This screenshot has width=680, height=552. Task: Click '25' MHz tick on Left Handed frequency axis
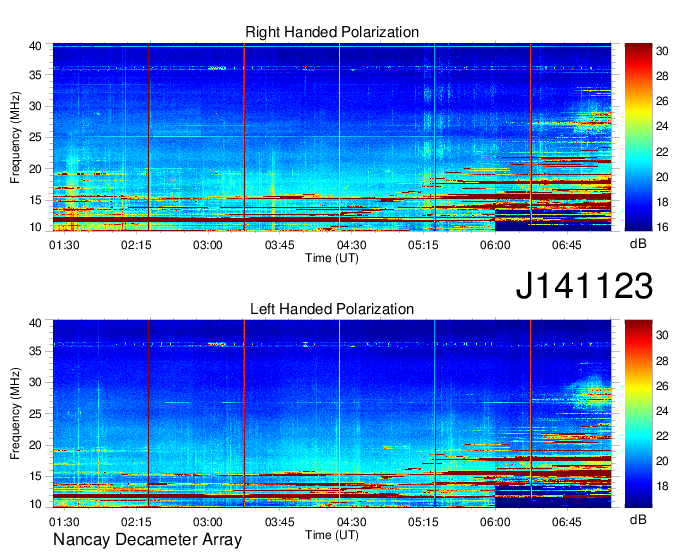point(35,414)
